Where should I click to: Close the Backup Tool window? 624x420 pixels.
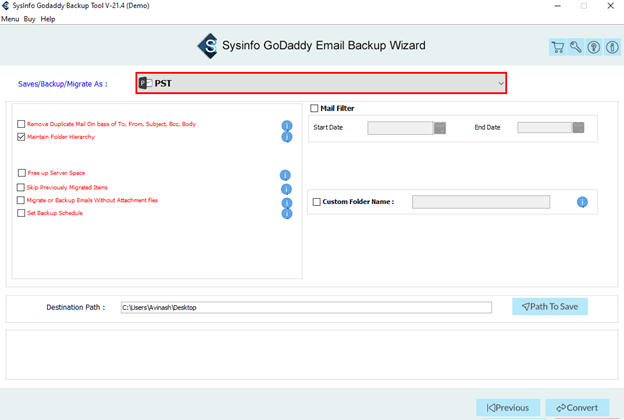click(x=610, y=6)
